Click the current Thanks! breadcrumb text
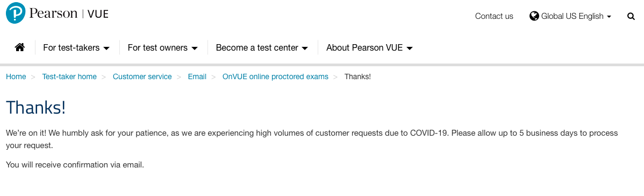Viewport: 644px width, 196px height. click(357, 76)
